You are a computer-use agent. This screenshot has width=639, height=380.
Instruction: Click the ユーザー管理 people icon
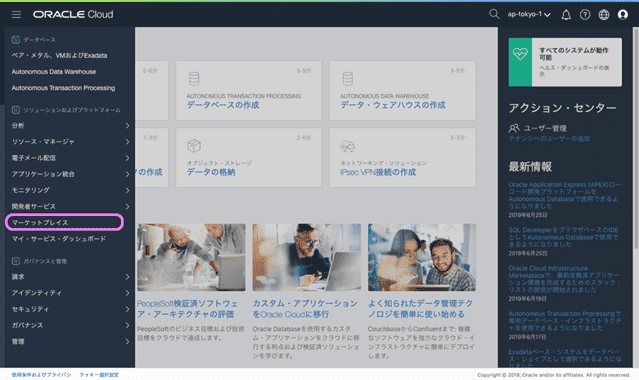click(x=514, y=128)
